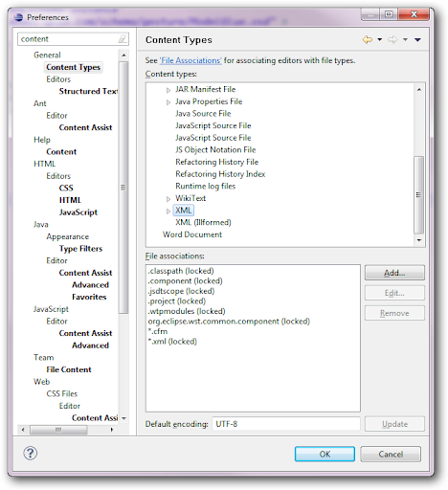Expand the XML content type

[x=168, y=212]
